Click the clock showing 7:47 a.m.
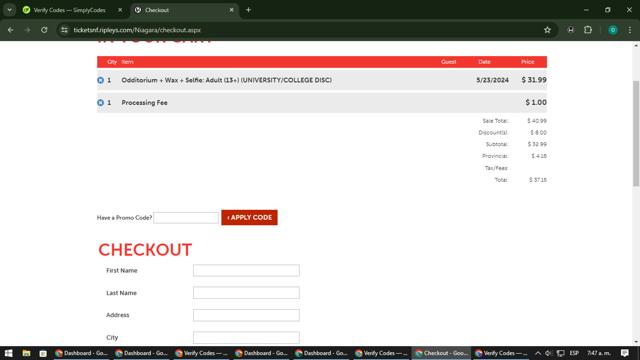 599,353
